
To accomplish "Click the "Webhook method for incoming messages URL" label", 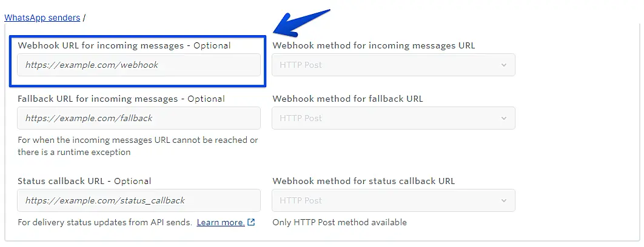I will (374, 45).
